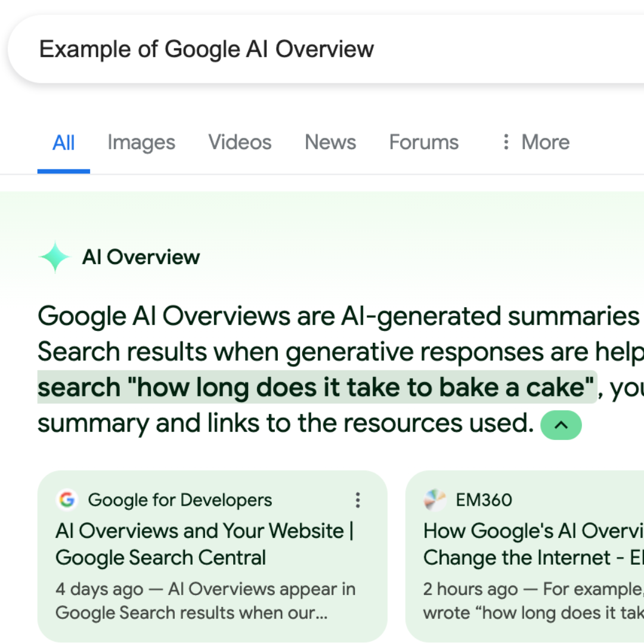Click the sparkle icon beside the AI Overview heading
644x644 pixels.
(54, 256)
